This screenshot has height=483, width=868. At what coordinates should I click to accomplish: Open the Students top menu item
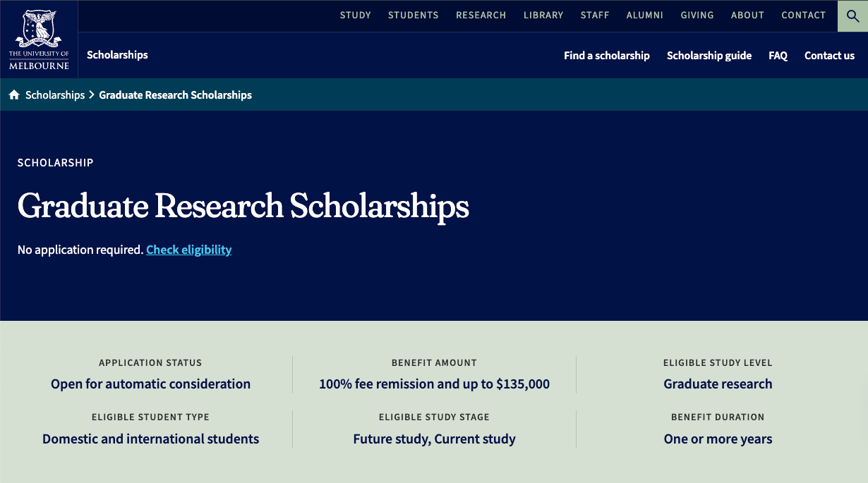(414, 15)
